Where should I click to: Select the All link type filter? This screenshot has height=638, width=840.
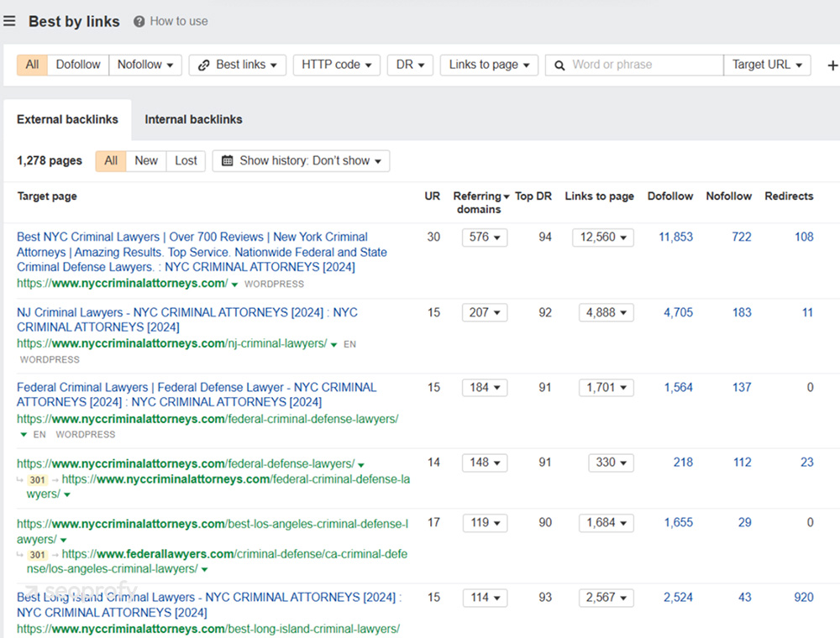coord(32,65)
